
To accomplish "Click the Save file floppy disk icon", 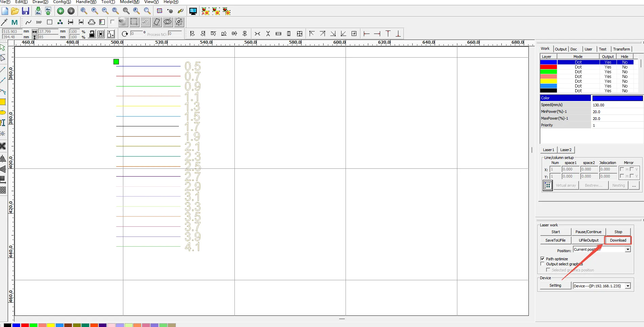I will click(x=25, y=11).
